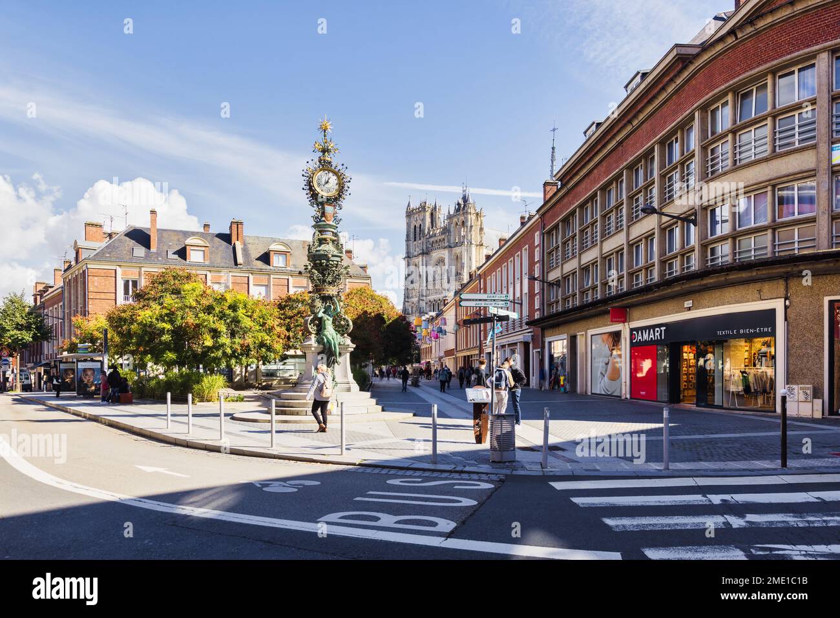Click the "SAINT-LEU" direction sign

point(484,297)
